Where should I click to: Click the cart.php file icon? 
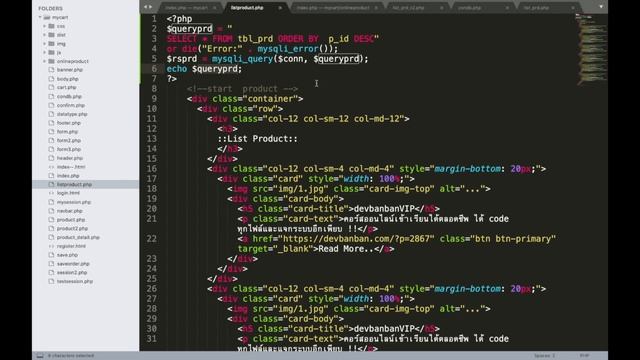point(51,87)
